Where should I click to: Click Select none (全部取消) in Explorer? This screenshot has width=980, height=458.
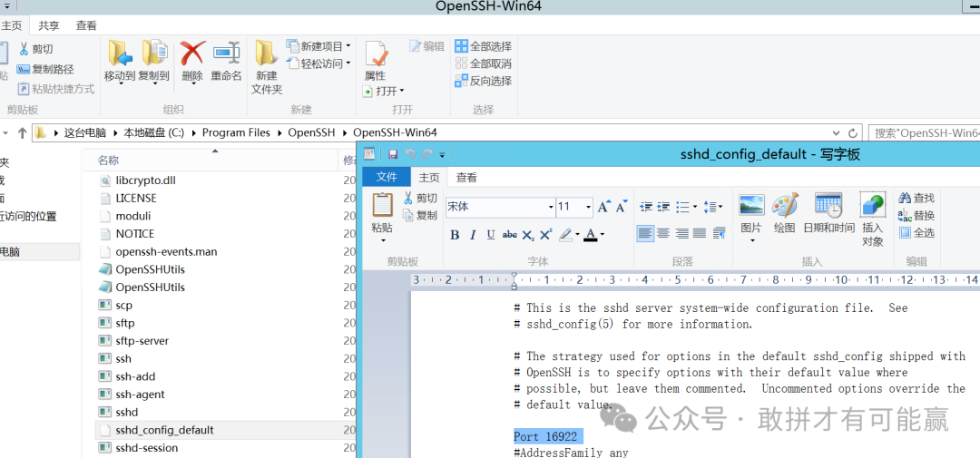coord(483,63)
